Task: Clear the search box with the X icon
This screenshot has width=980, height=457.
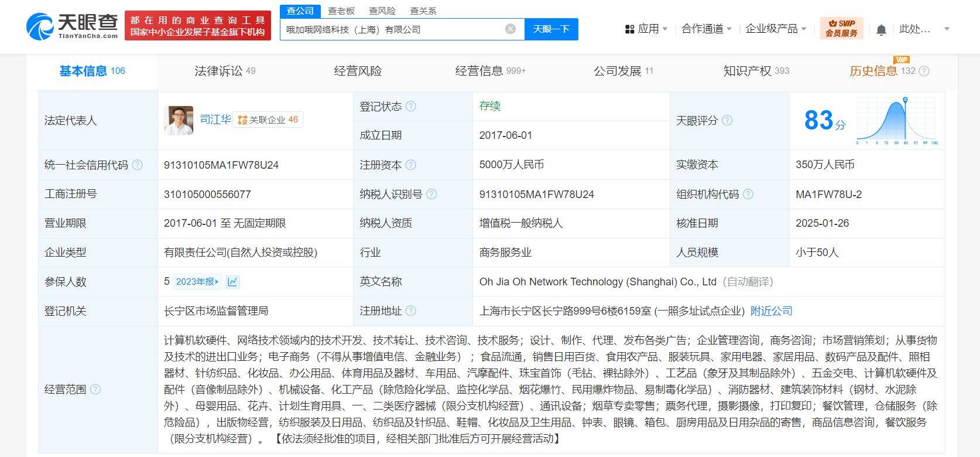Action: 510,29
